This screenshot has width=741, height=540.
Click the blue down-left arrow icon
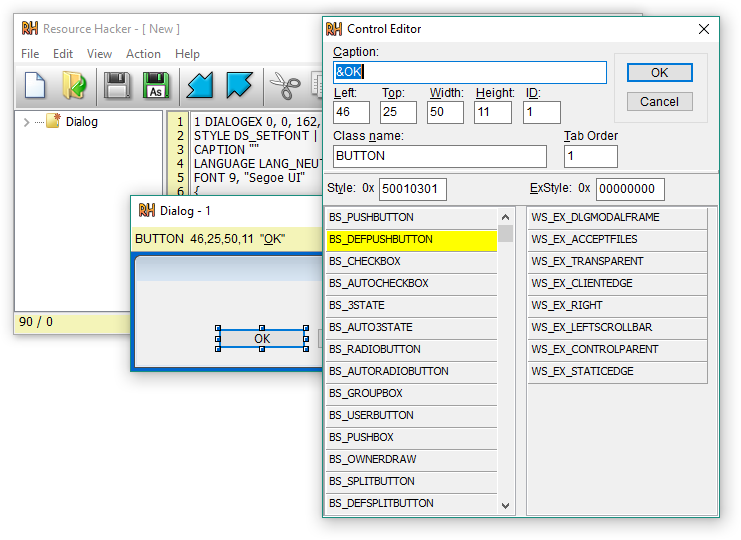click(201, 86)
